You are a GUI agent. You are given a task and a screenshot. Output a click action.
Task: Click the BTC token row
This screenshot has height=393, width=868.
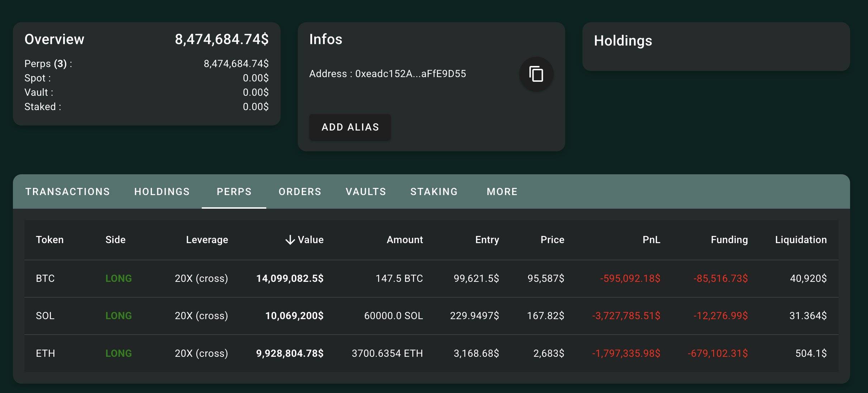coord(45,278)
